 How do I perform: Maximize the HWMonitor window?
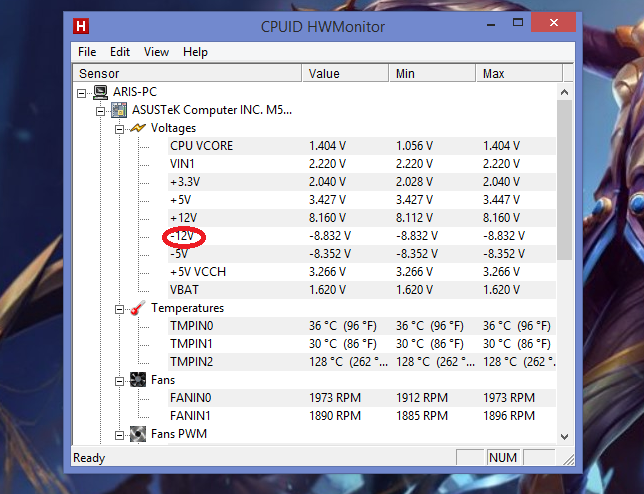518,23
